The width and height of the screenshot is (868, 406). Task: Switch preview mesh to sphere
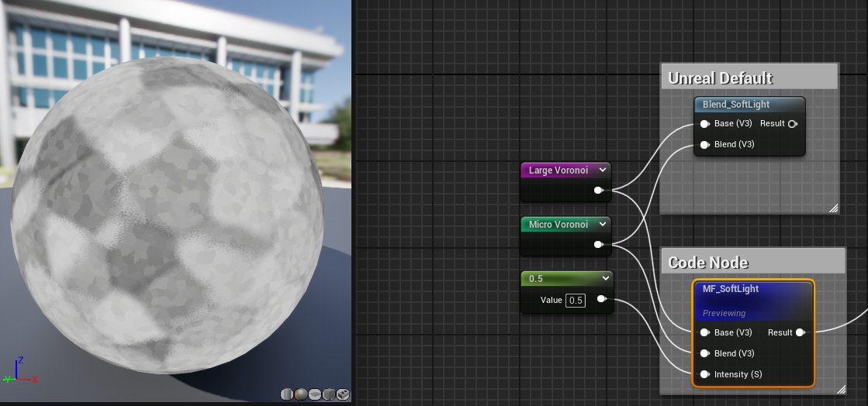click(301, 394)
